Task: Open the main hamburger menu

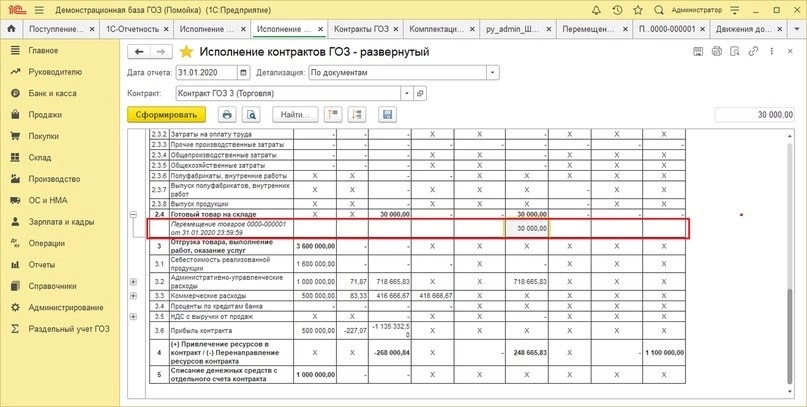Action: click(x=39, y=10)
